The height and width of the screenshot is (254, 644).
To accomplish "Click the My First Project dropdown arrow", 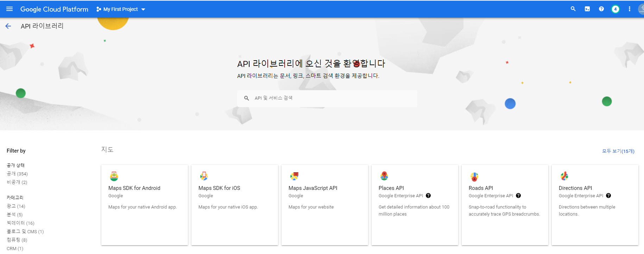I will [143, 10].
